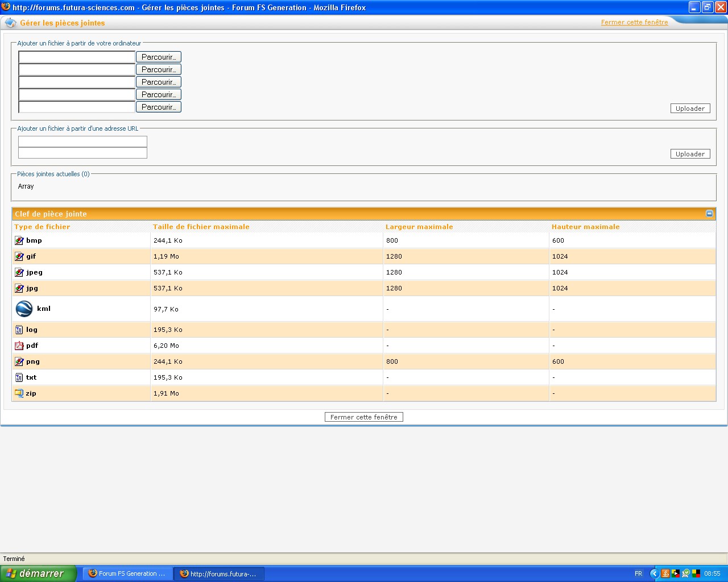Click the Terminé status bar text
728x582 pixels.
14,559
